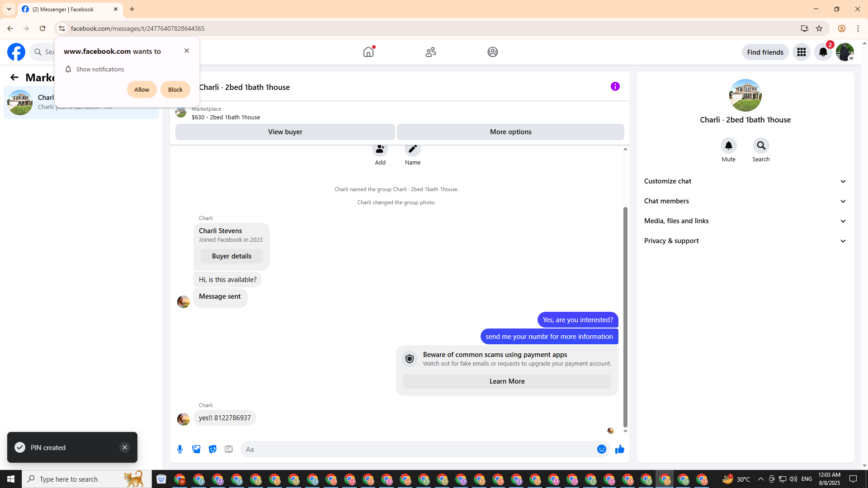868x488 pixels.
Task: Open the sticker picker icon
Action: click(x=212, y=449)
